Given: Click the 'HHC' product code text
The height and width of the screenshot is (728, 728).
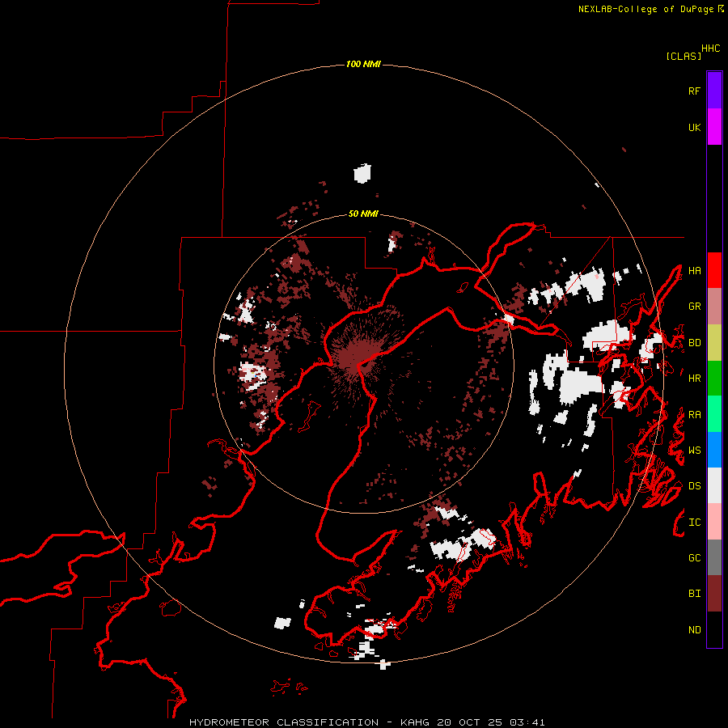Looking at the screenshot, I should tap(711, 49).
